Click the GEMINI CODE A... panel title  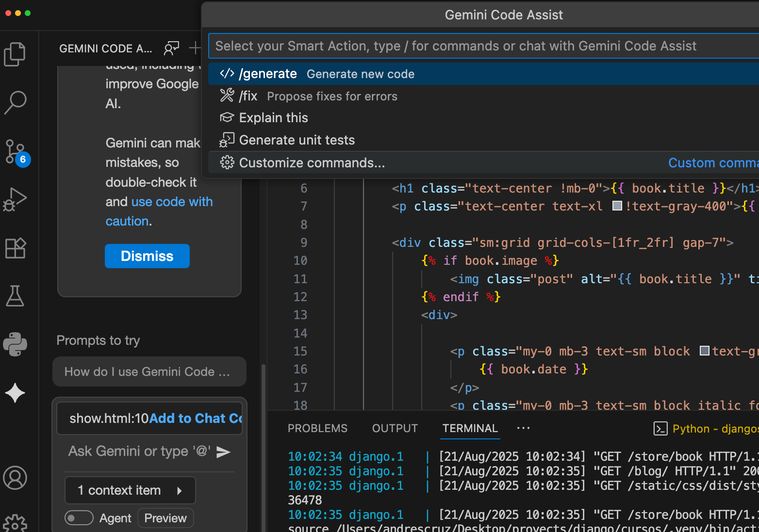(105, 48)
